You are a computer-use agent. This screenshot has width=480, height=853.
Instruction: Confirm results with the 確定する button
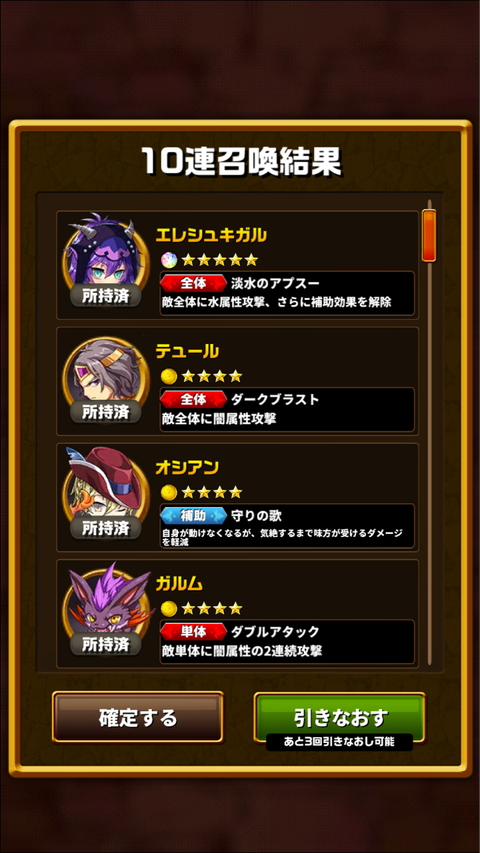138,717
